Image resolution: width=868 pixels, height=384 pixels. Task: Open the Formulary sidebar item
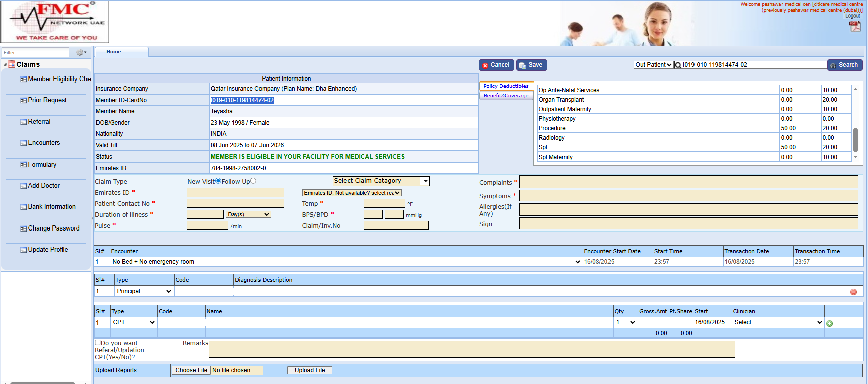pyautogui.click(x=42, y=165)
